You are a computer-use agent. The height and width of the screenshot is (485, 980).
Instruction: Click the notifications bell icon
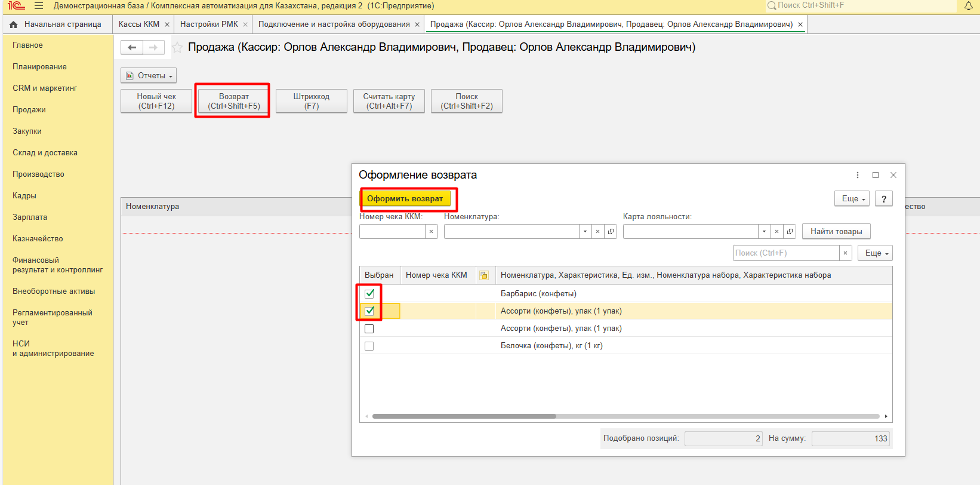click(x=968, y=6)
